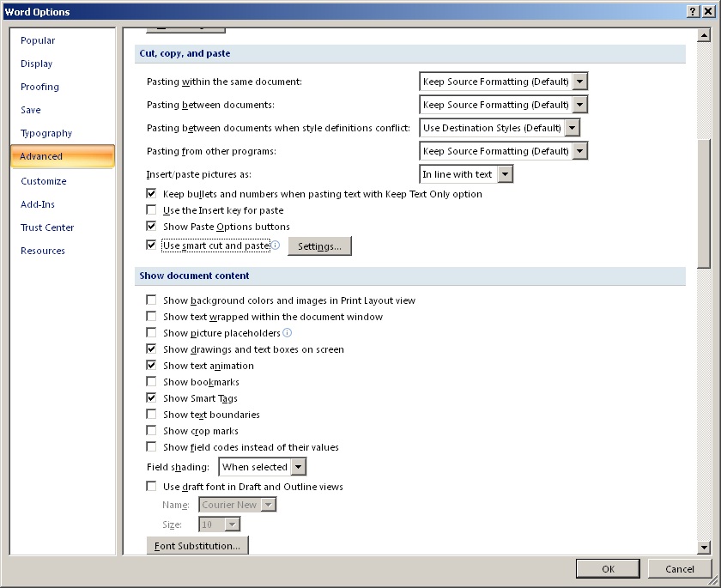Viewport: 721px width, 588px height.
Task: Expand Insert/paste pictures as dropdown
Action: click(506, 174)
